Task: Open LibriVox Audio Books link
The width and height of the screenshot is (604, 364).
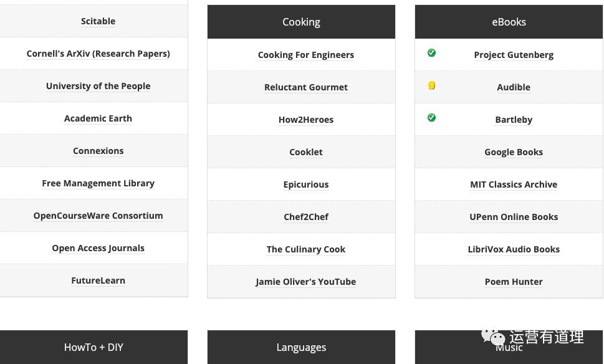Action: pos(514,249)
